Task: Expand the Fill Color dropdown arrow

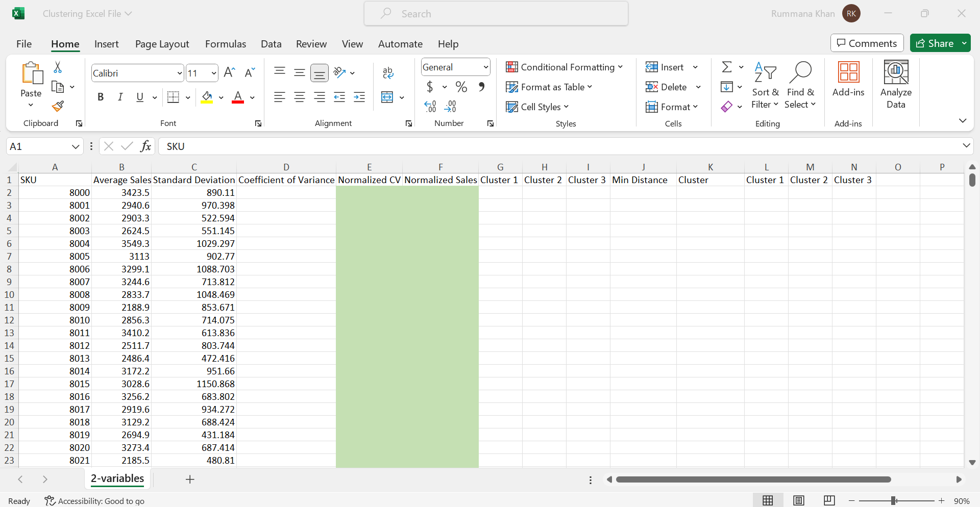Action: coord(220,97)
